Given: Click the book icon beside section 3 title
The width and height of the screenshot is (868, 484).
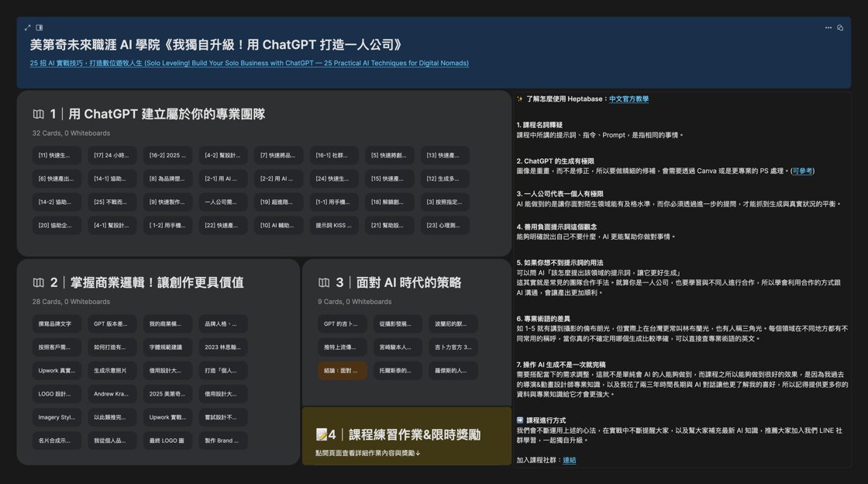Looking at the screenshot, I should [x=324, y=282].
